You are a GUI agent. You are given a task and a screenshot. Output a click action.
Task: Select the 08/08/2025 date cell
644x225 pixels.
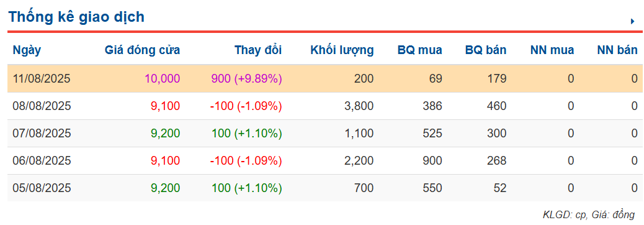[x=42, y=106]
